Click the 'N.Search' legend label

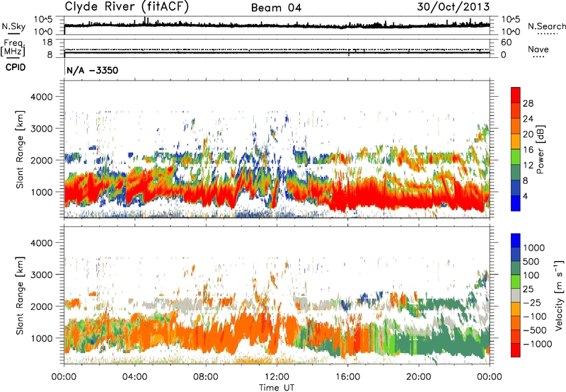[x=547, y=26]
